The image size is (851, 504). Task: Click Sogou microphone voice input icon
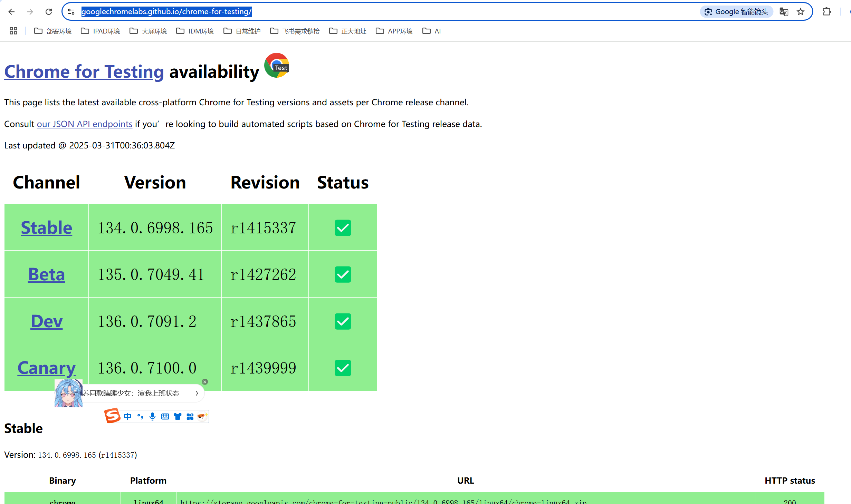152,416
